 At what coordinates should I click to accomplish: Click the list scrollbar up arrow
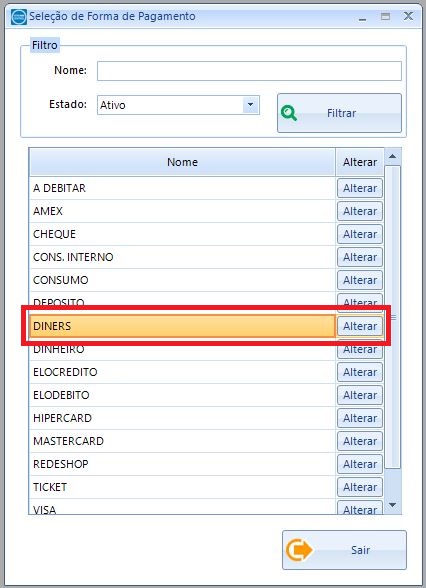tap(393, 156)
